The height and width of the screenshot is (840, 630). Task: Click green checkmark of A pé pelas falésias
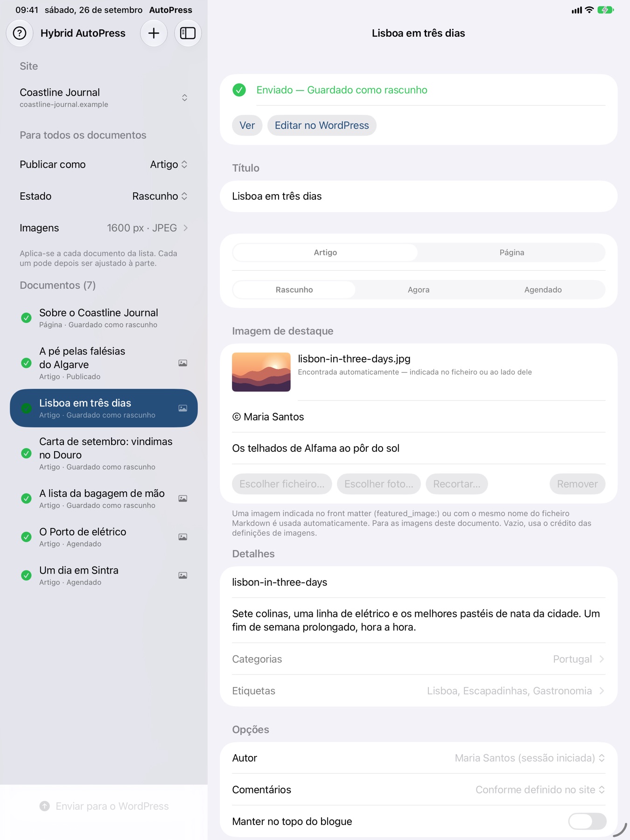click(27, 363)
